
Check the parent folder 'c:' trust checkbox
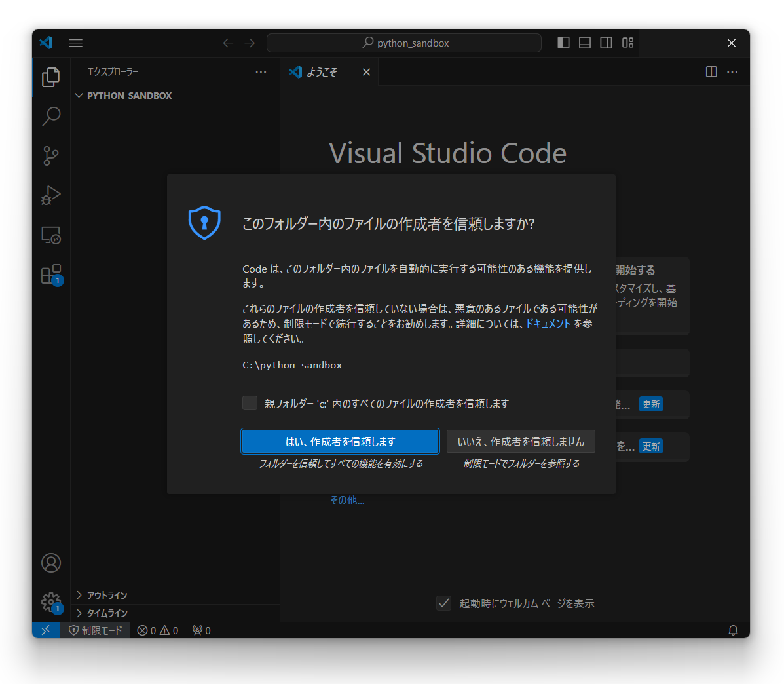coord(250,403)
